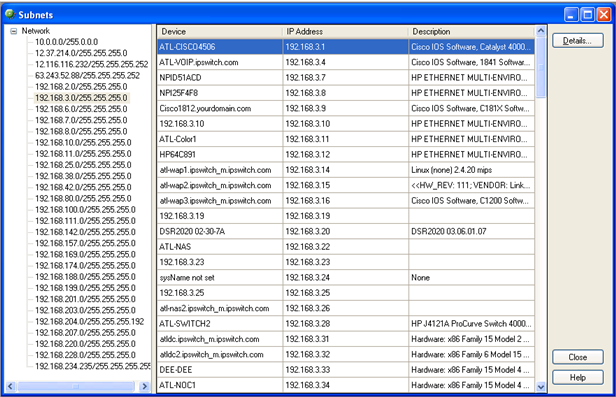
Task: Select the 'sysName not set' device
Action: [187, 278]
